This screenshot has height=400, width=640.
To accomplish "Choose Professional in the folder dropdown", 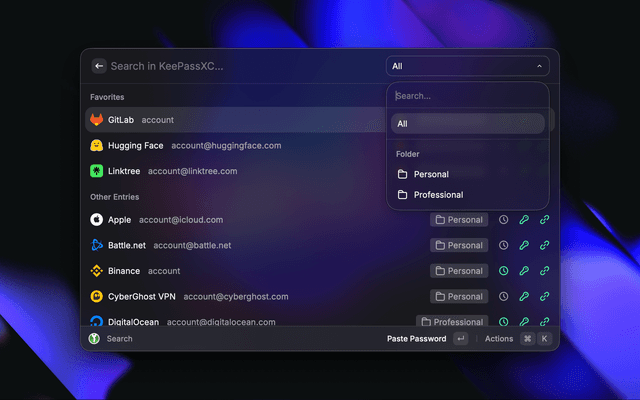I will [x=437, y=195].
